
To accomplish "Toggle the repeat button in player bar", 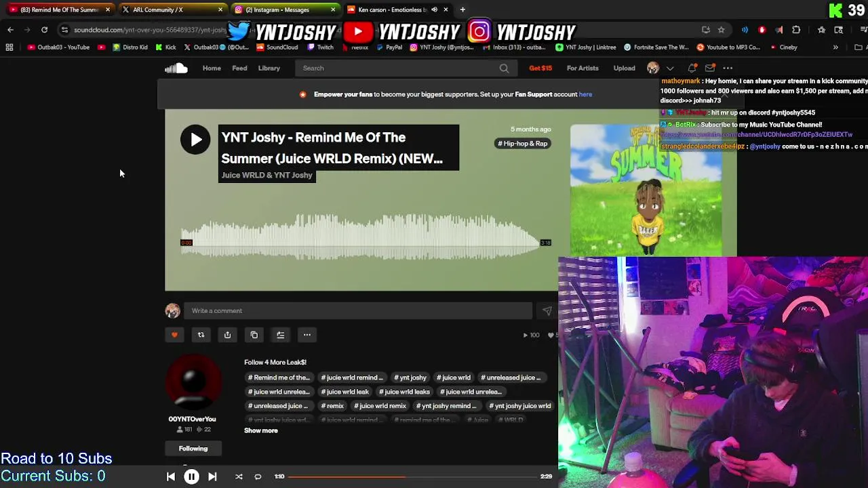I will (258, 476).
